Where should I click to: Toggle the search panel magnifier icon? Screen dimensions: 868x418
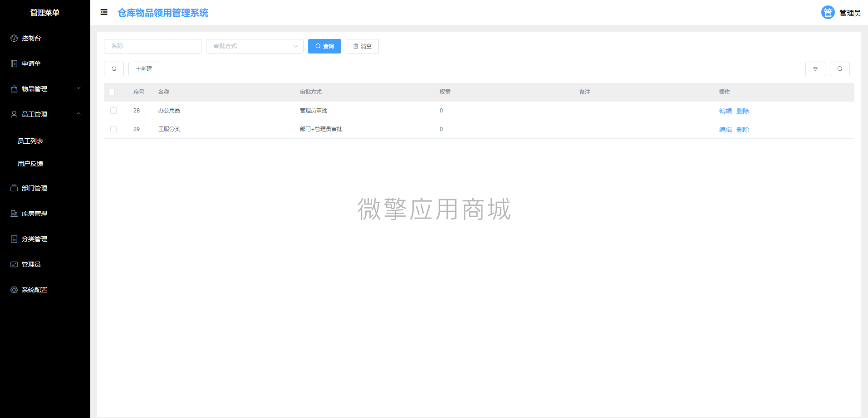[x=840, y=69]
